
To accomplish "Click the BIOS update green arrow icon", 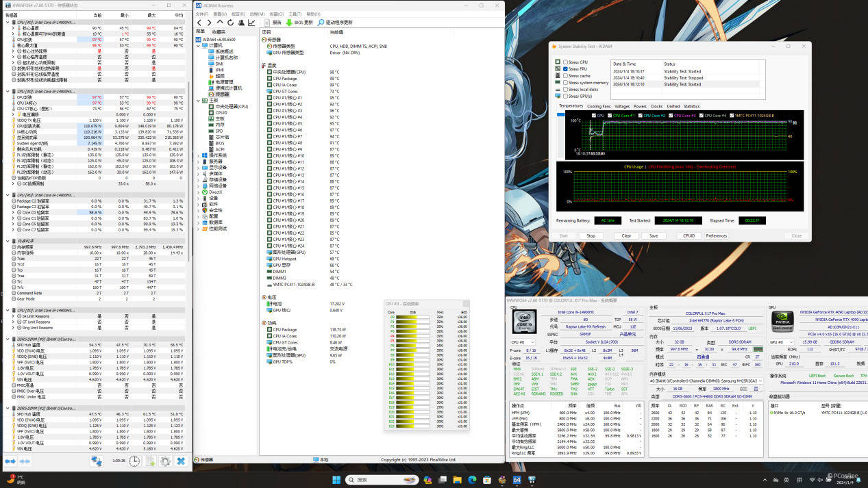I will pyautogui.click(x=289, y=23).
